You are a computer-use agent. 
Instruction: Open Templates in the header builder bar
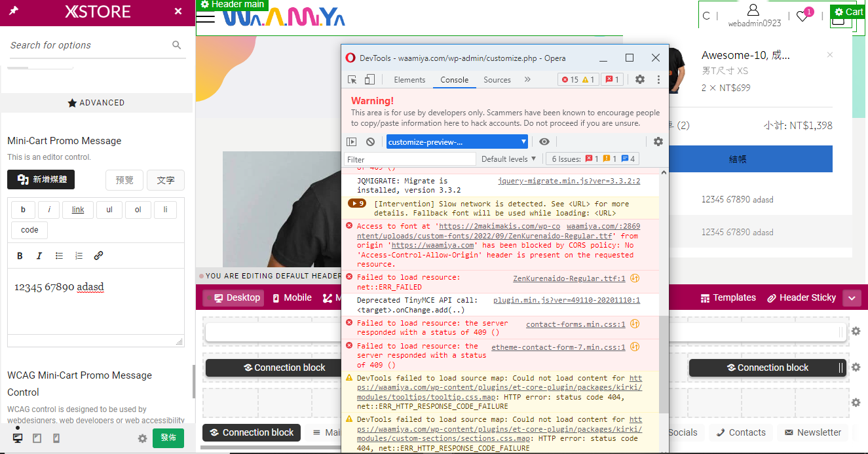(x=728, y=297)
